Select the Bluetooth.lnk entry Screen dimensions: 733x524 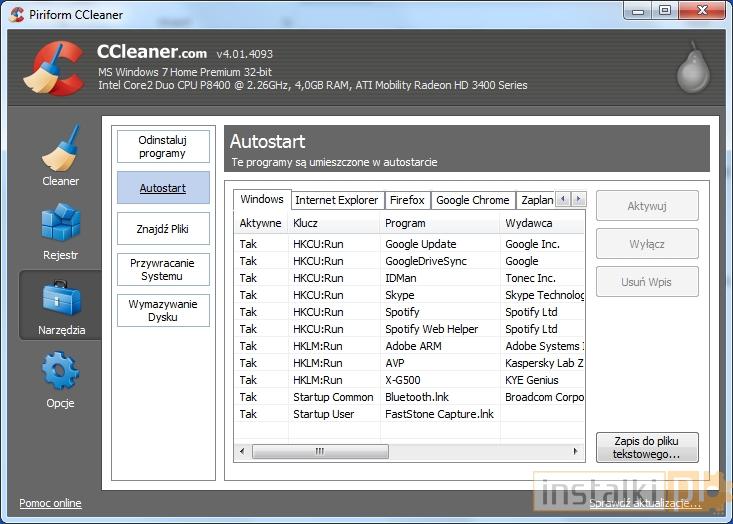tap(409, 397)
